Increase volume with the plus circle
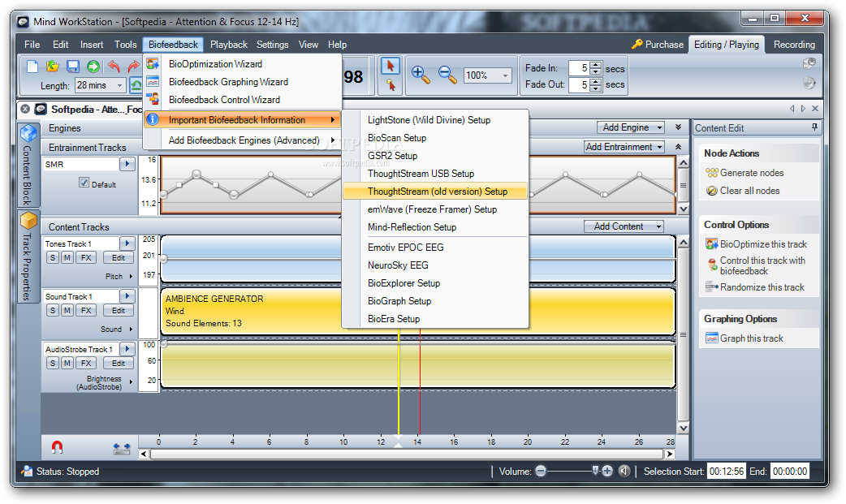The image size is (846, 504). [607, 471]
